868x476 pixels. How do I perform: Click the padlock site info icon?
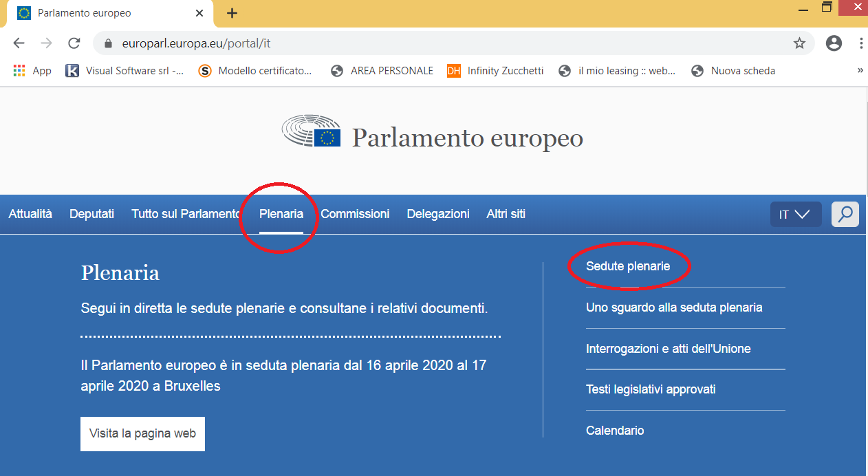[107, 43]
